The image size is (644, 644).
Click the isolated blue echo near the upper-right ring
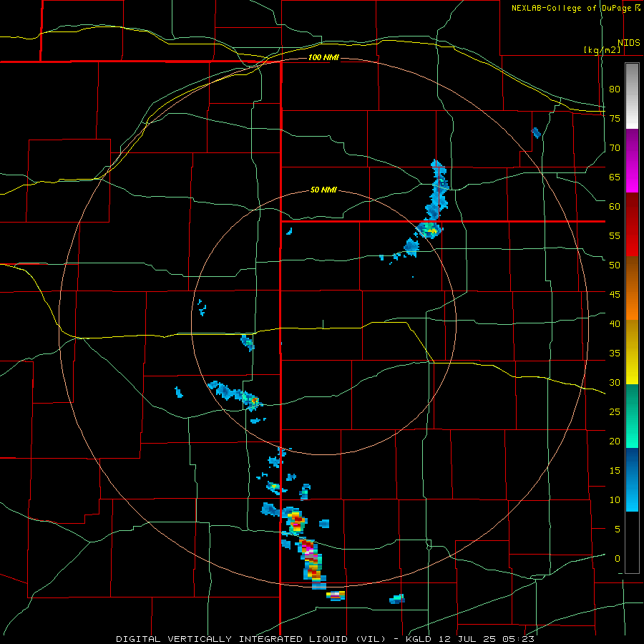536,132
